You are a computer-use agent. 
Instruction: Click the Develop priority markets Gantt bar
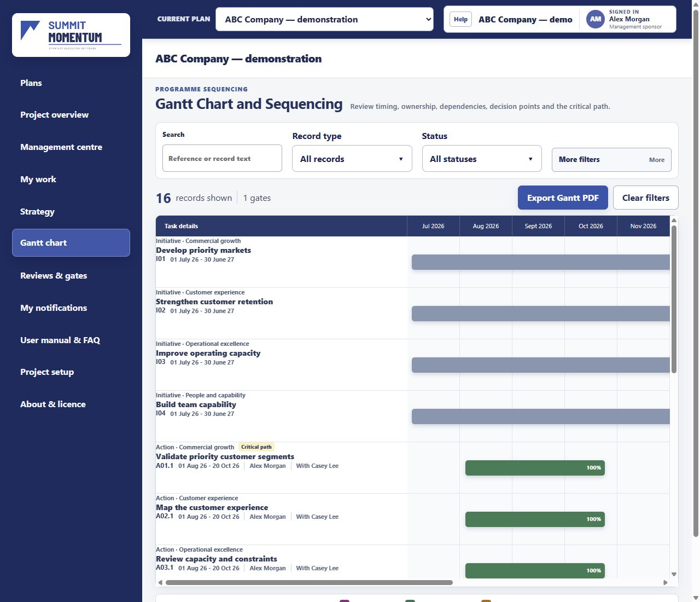(541, 262)
